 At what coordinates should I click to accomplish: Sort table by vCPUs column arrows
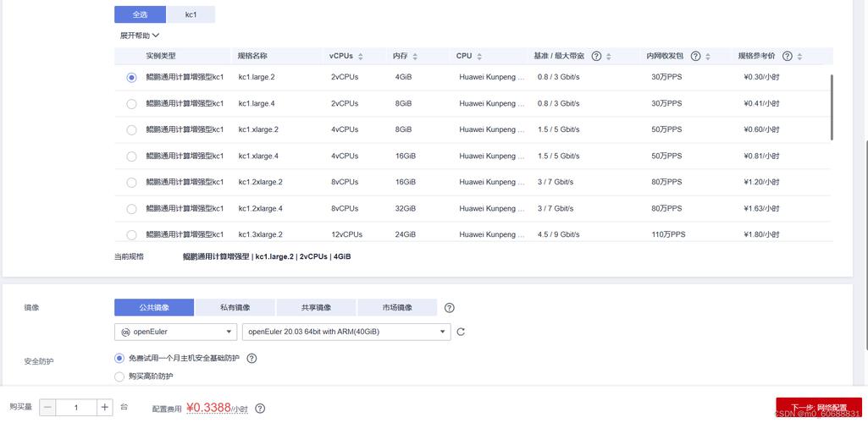point(361,57)
